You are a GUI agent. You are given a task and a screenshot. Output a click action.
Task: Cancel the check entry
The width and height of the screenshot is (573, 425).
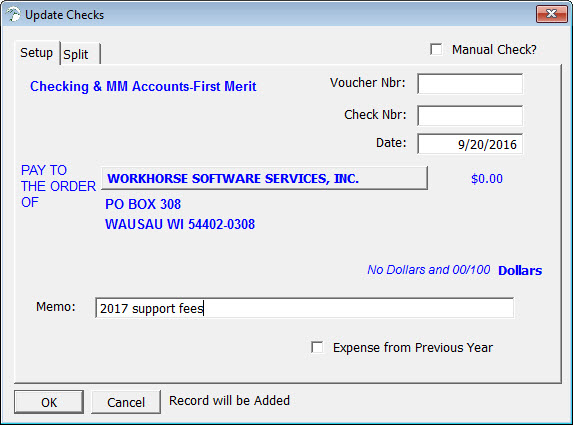[x=126, y=402]
